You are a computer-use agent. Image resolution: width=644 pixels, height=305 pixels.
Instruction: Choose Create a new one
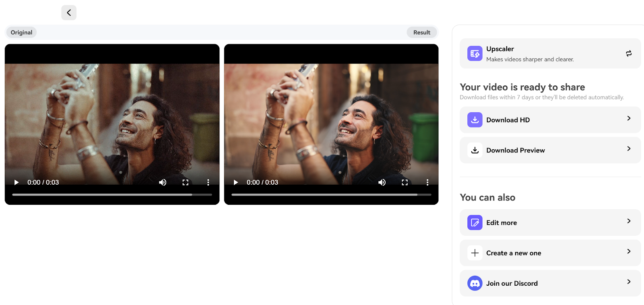click(x=550, y=253)
